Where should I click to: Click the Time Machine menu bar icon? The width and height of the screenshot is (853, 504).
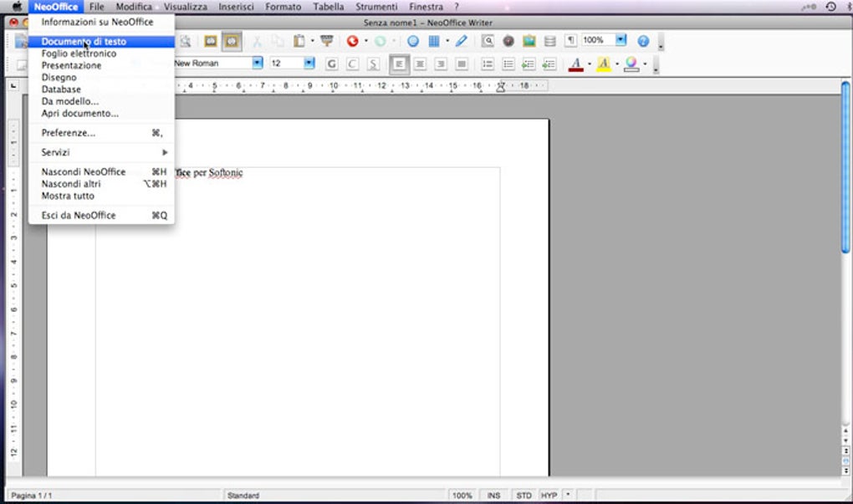point(830,7)
